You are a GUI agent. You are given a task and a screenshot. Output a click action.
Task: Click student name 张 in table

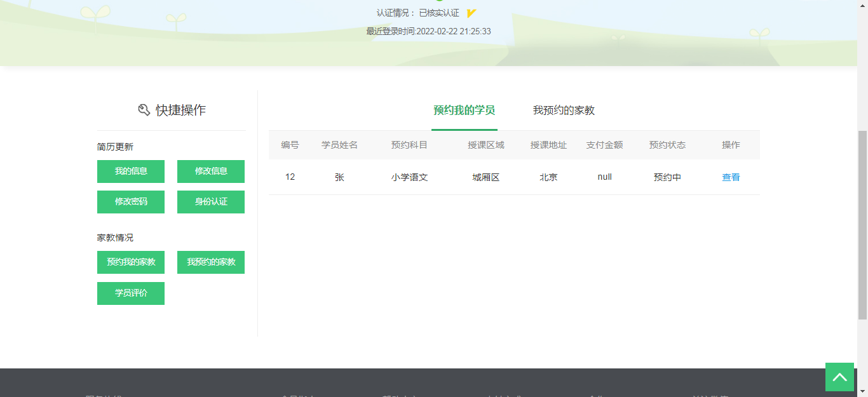339,177
